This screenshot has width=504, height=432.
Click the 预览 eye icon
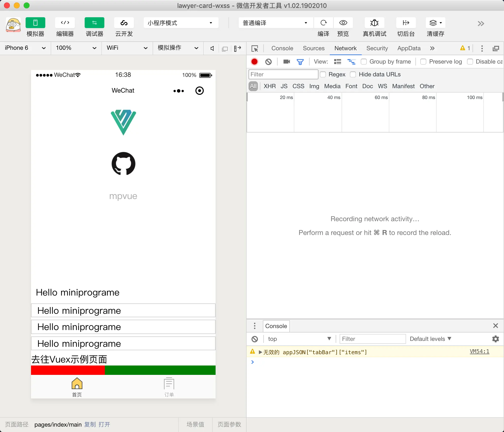coord(343,23)
